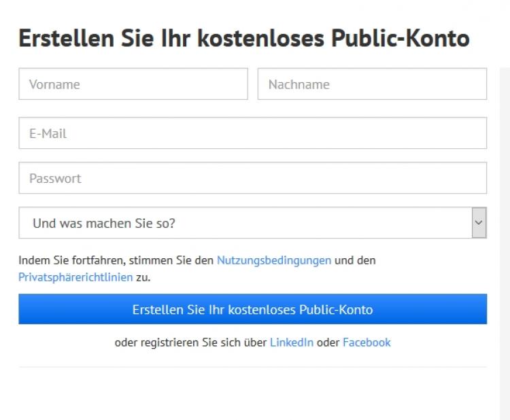Click into the Passwort field
The width and height of the screenshot is (510, 420).
252,178
